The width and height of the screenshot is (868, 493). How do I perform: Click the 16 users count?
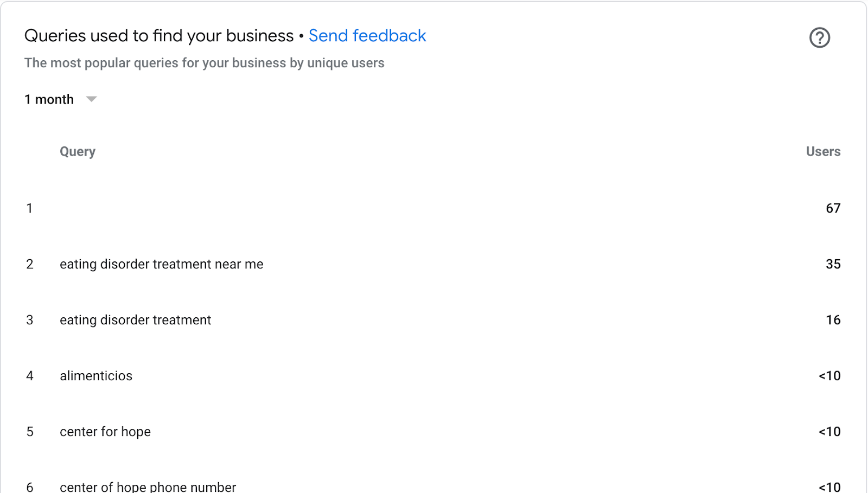833,320
